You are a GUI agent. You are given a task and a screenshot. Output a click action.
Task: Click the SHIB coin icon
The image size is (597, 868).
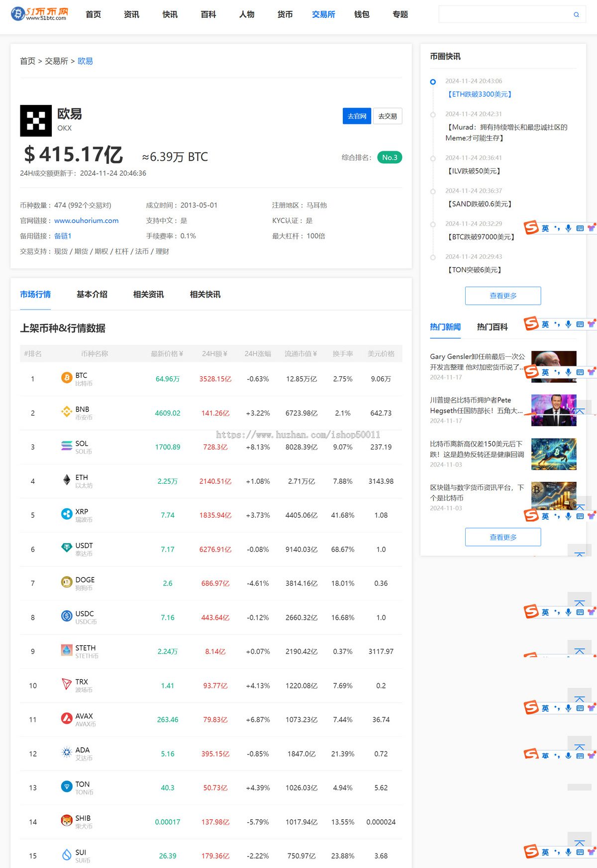point(67,821)
